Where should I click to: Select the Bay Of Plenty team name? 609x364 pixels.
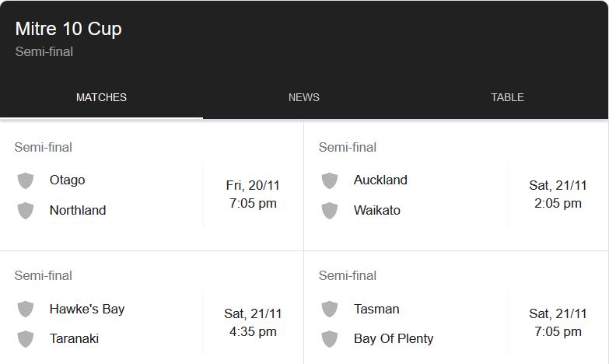394,338
